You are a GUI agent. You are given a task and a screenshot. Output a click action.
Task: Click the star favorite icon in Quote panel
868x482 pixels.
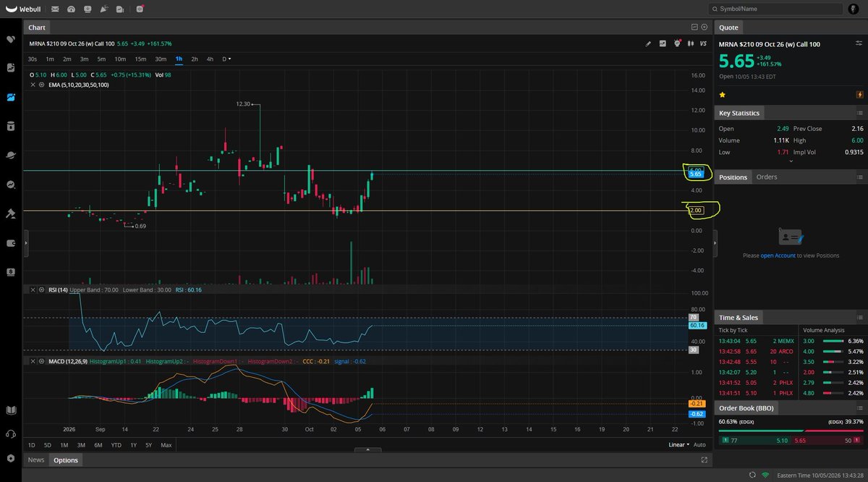[x=722, y=94]
